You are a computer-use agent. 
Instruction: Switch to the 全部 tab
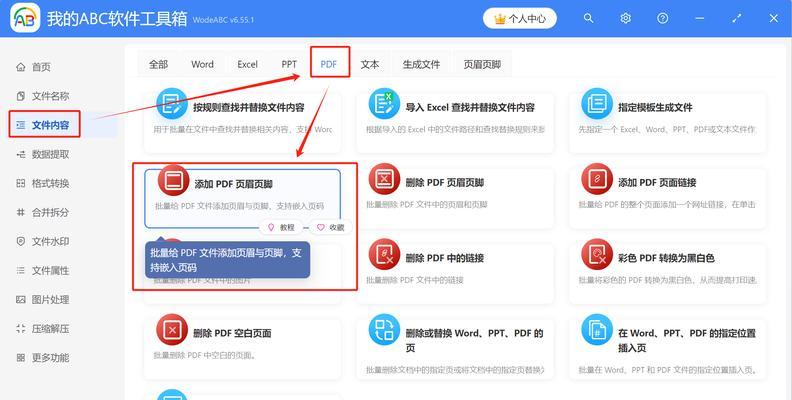pyautogui.click(x=158, y=64)
